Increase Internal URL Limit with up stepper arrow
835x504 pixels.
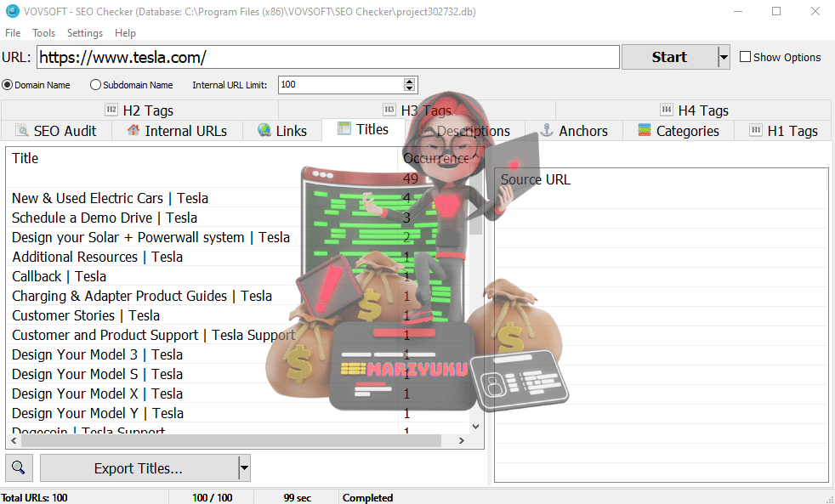tap(409, 81)
